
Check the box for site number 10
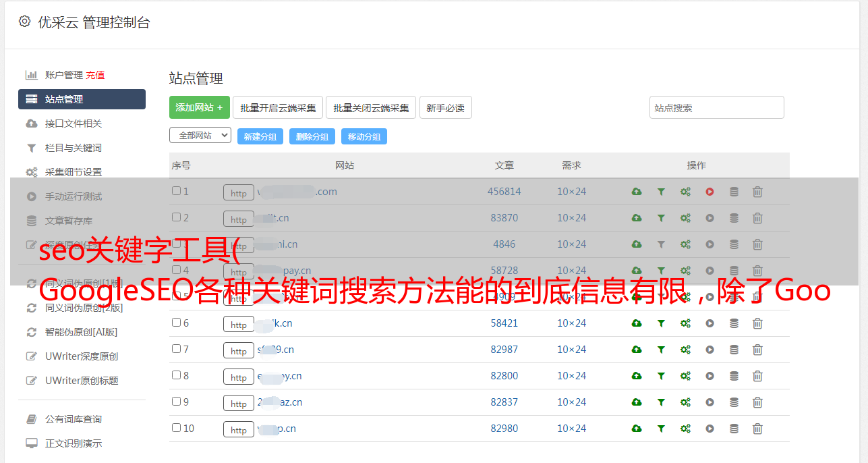[x=176, y=428]
